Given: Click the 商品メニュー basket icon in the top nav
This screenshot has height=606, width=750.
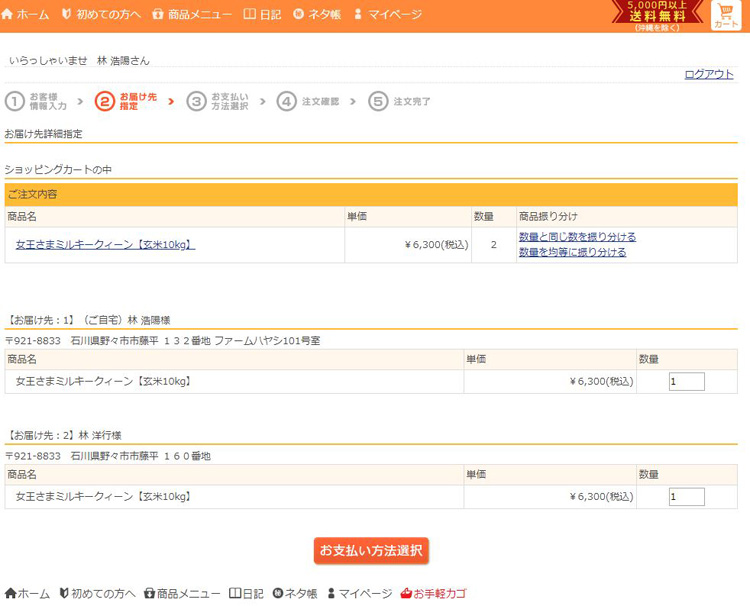Looking at the screenshot, I should click(x=158, y=14).
